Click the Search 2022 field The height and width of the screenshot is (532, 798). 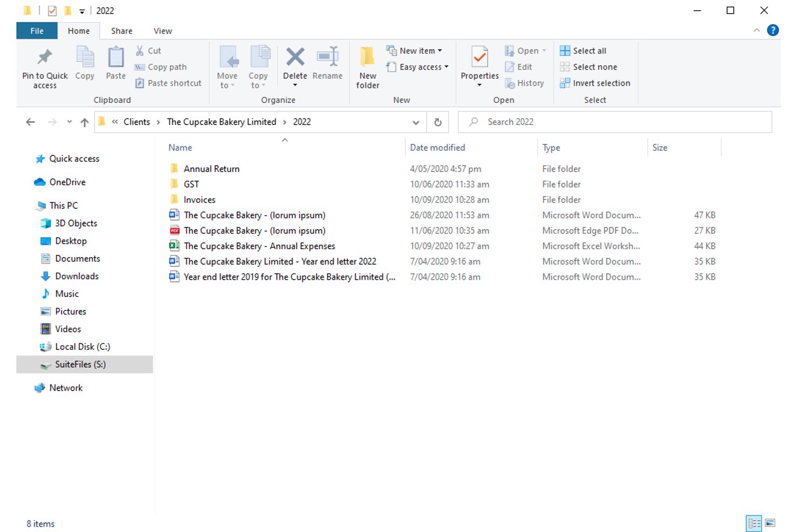pos(615,122)
